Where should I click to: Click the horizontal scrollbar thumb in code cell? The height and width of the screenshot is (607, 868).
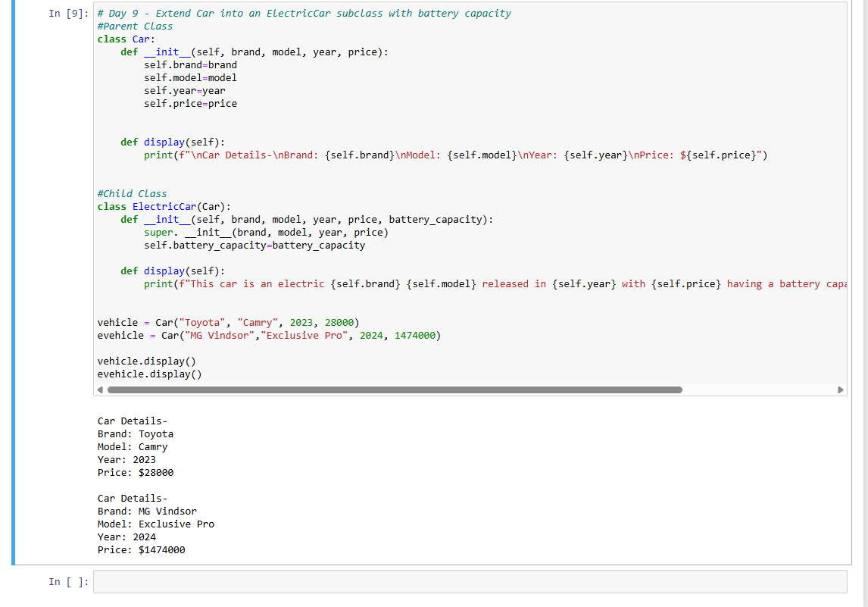point(395,390)
